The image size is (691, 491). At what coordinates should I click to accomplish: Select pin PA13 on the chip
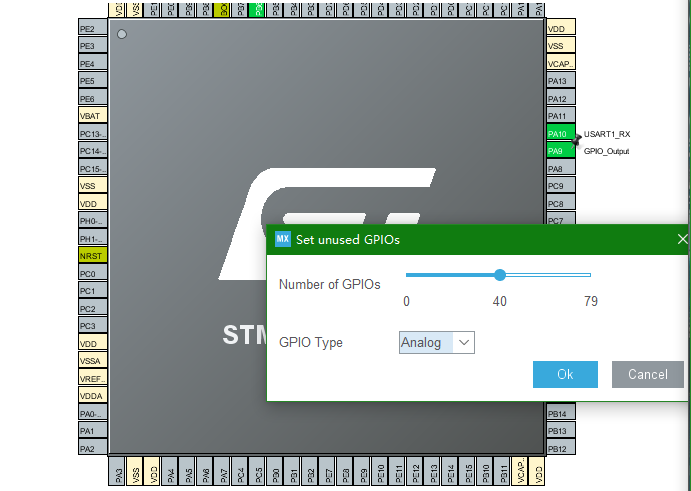coord(561,80)
